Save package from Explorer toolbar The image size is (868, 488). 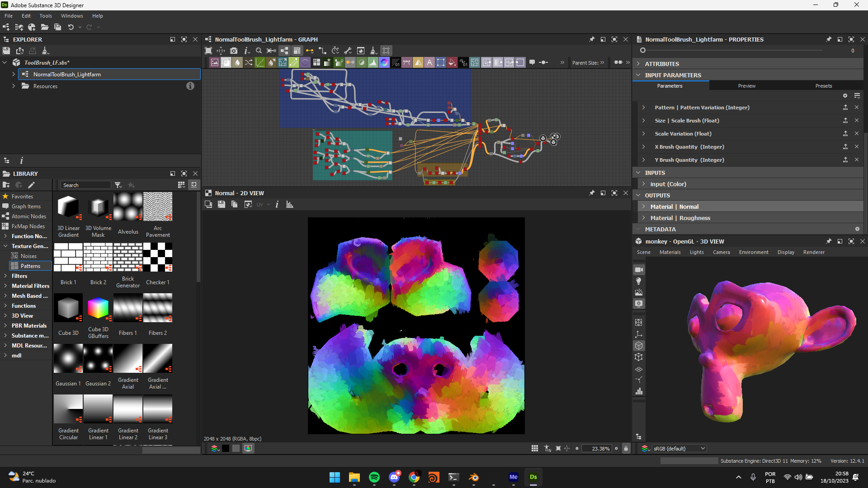click(6, 51)
